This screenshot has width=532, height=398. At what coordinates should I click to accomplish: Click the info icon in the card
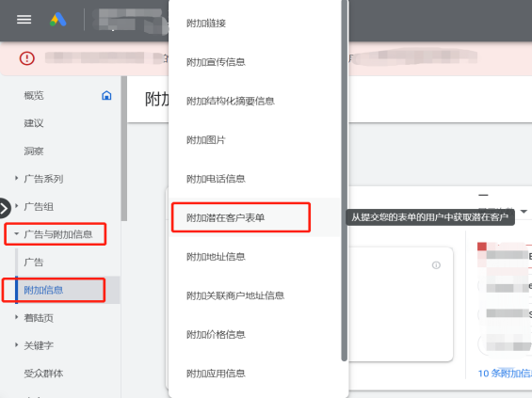click(436, 265)
